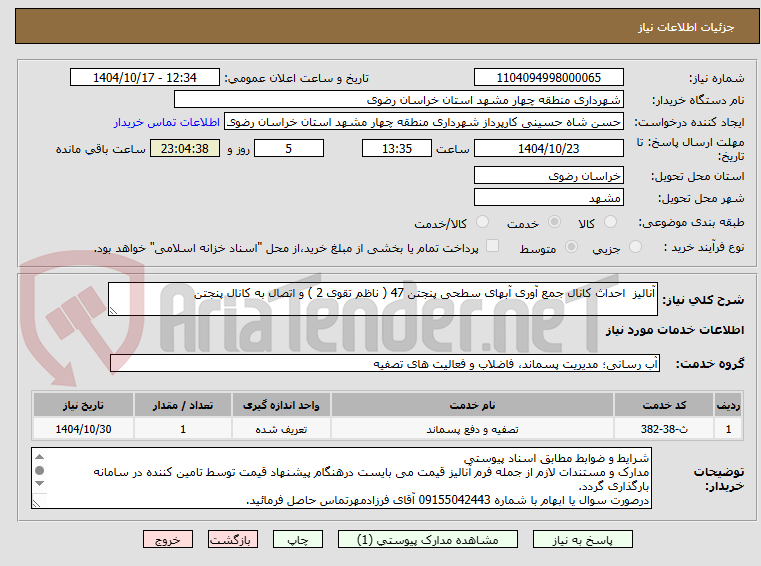
Task: Click resize handle of شرح کلی نیاز textarea
Action: point(113,311)
